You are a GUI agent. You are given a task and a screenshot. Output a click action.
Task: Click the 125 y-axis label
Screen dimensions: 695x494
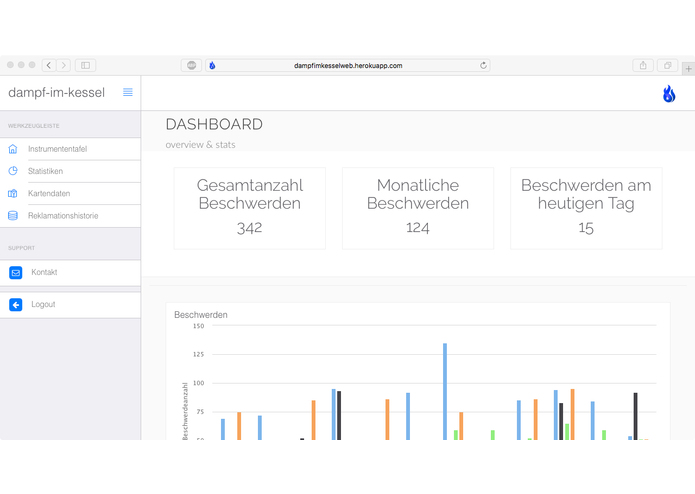pos(198,354)
